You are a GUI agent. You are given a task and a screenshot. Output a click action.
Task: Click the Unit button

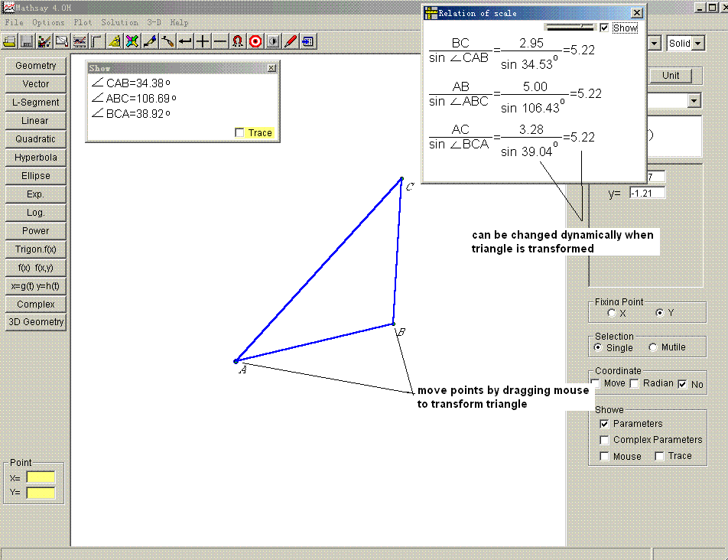tap(671, 75)
